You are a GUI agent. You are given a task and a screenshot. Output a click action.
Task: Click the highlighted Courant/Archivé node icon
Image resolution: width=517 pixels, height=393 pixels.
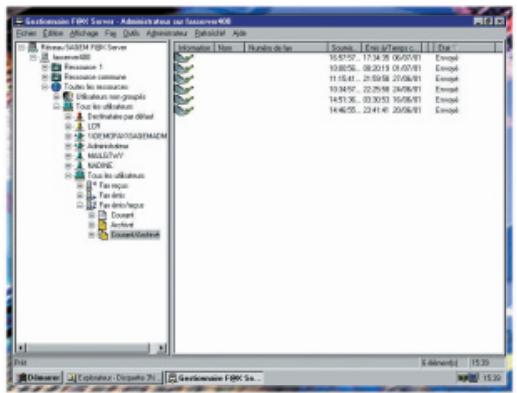(x=103, y=235)
